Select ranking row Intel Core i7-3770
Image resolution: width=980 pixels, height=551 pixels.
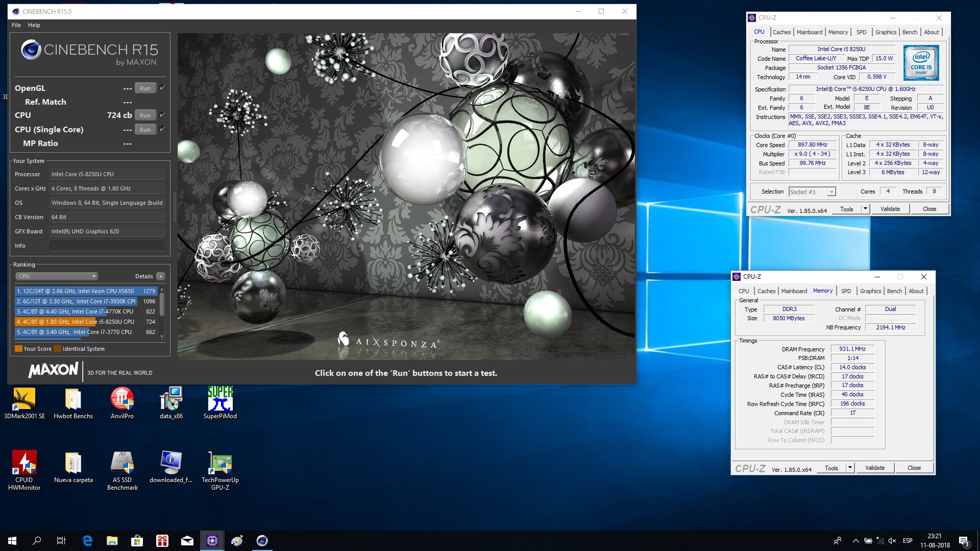pos(86,332)
